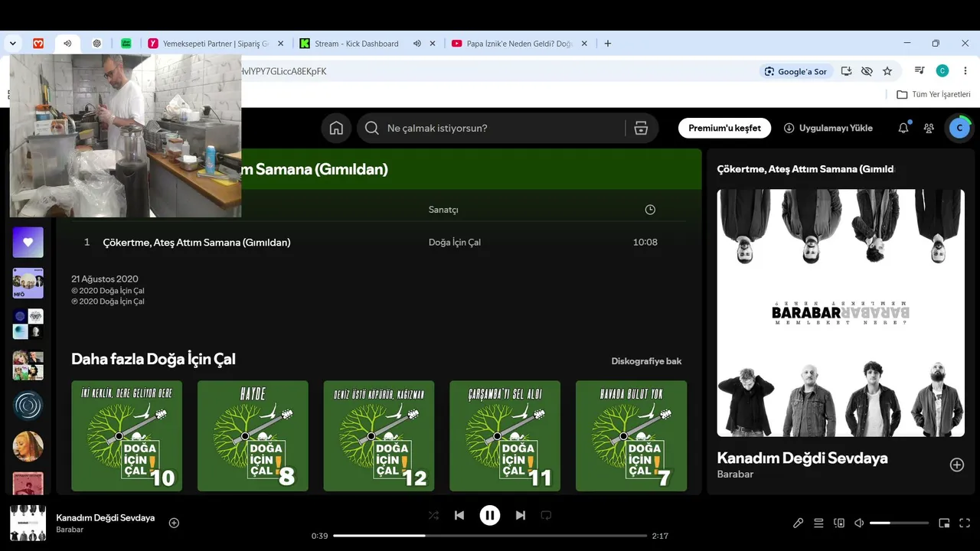
Task: Open Tüm Yer İşaretleri bookmarks folder
Action: [933, 94]
